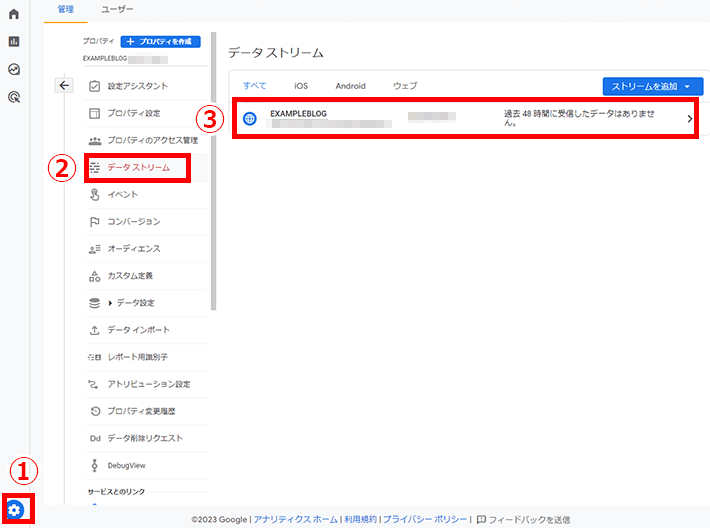Select ウェブ stream filter tab
Screen dimensions: 710x528
(405, 86)
